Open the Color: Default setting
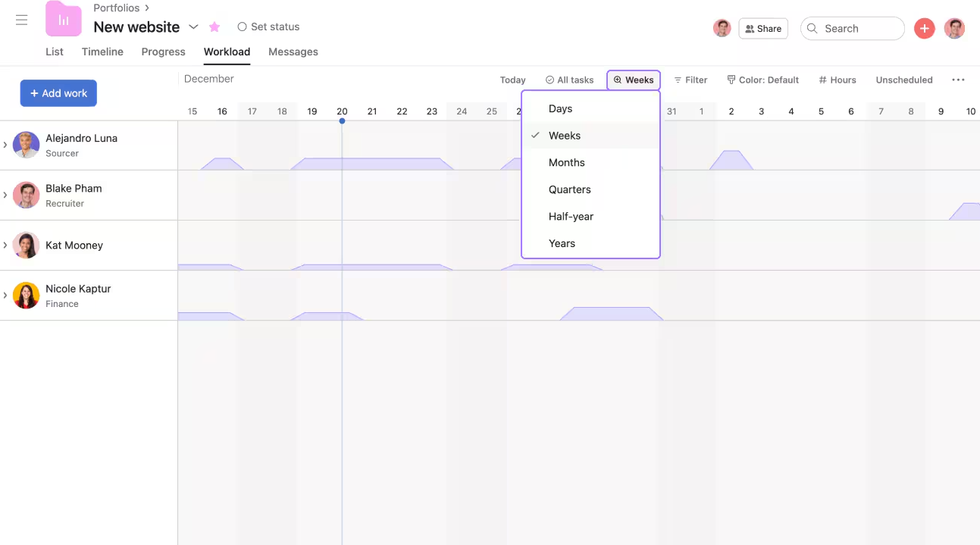 [x=762, y=80]
